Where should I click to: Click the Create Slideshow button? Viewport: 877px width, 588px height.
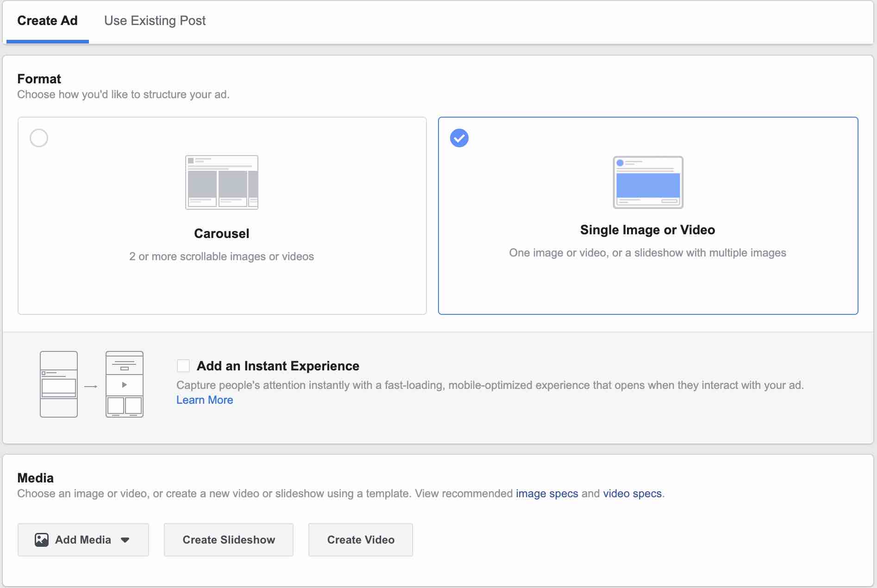228,539
